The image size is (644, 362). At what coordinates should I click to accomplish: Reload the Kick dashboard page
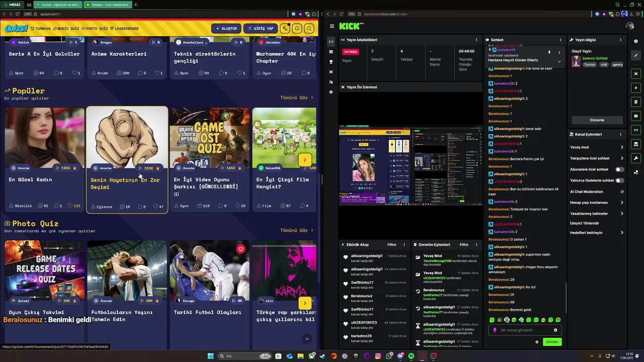pyautogui.click(x=342, y=14)
